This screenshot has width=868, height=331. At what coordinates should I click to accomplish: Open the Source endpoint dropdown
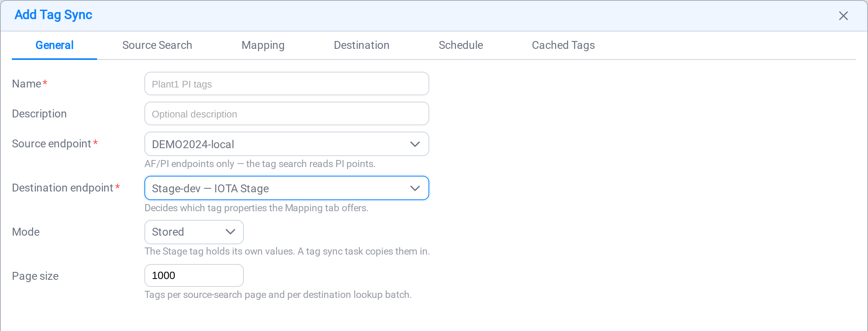click(287, 144)
